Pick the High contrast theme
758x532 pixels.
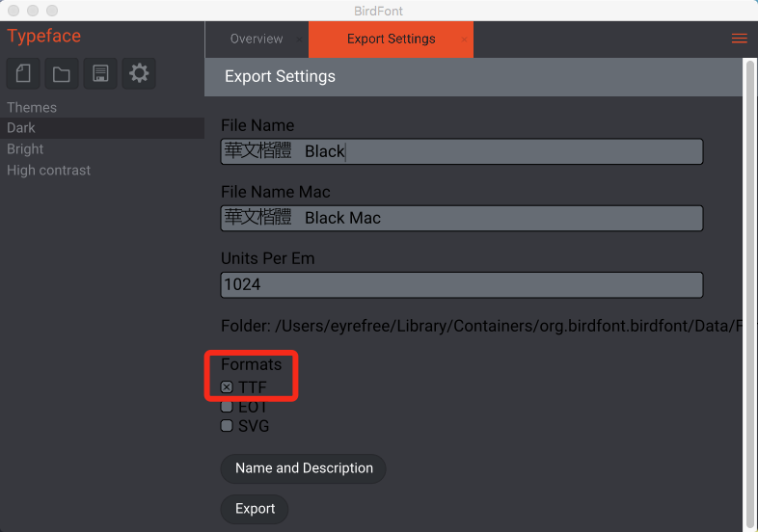[x=48, y=171]
